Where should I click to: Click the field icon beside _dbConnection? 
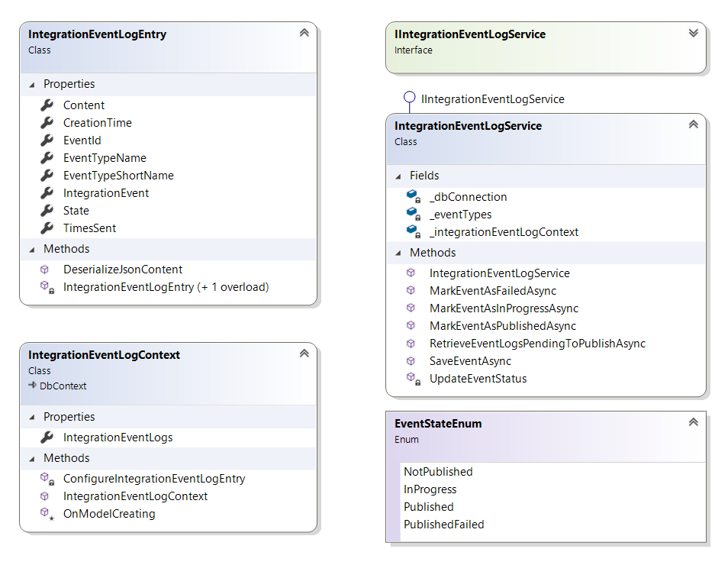[413, 197]
